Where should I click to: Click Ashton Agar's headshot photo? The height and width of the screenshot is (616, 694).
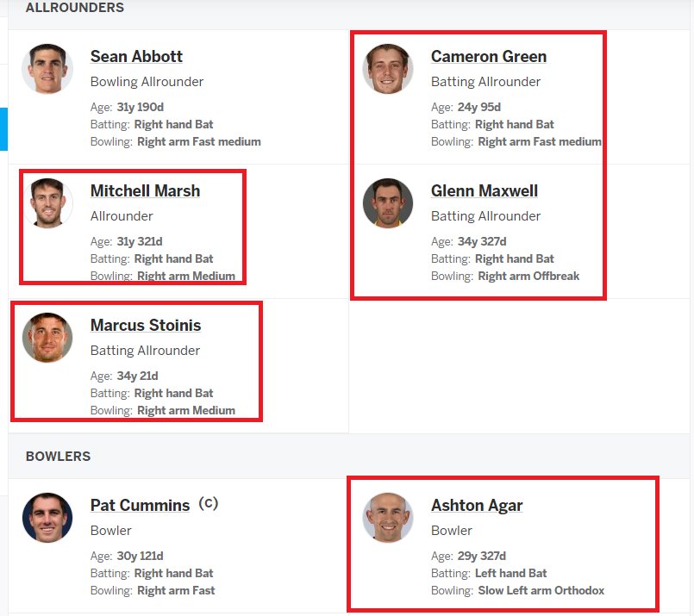(x=388, y=518)
